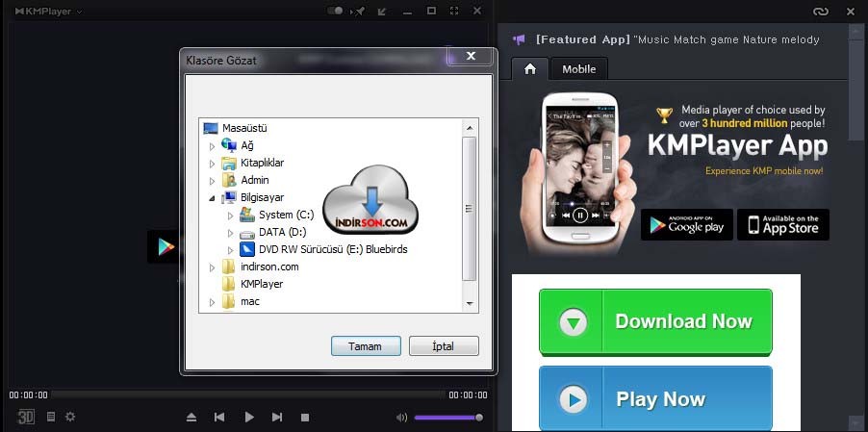868x432 pixels.
Task: Select the DATA (D:) drive icon
Action: (247, 233)
